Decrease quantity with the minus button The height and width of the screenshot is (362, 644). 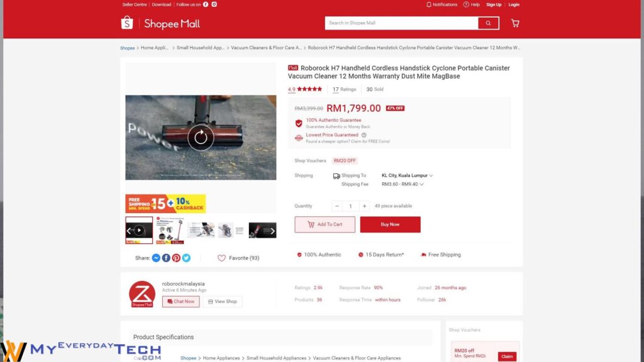(337, 206)
